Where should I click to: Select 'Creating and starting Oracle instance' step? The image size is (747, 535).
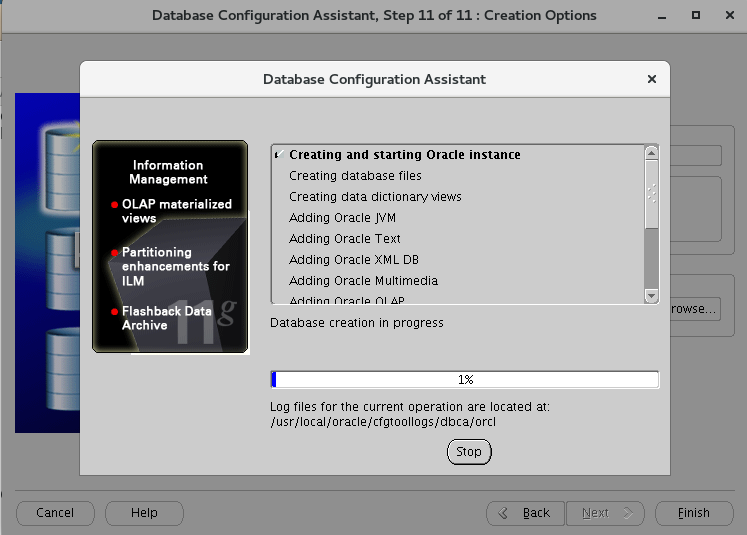pos(404,155)
